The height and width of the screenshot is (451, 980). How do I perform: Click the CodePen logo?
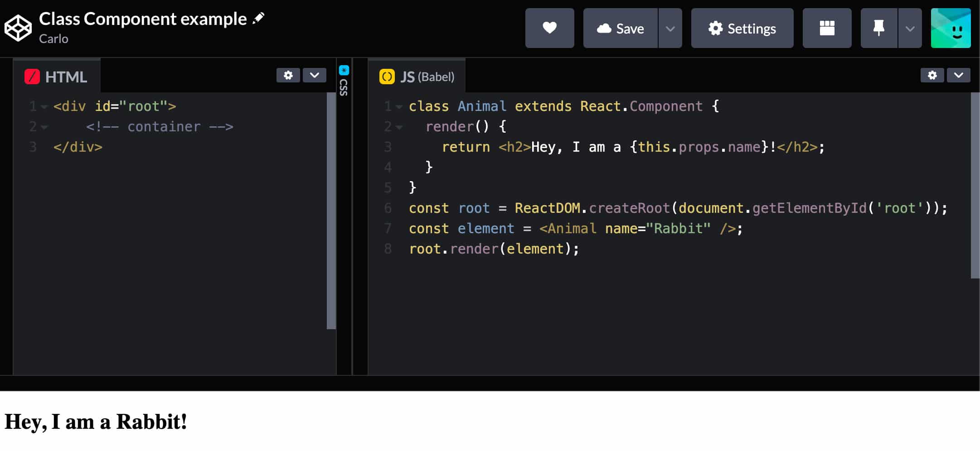[18, 28]
